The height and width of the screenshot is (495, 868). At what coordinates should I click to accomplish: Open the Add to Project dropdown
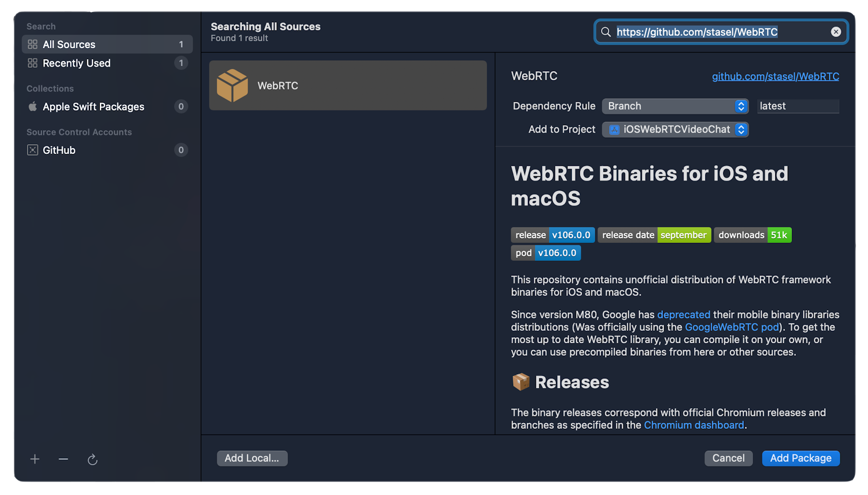(675, 129)
